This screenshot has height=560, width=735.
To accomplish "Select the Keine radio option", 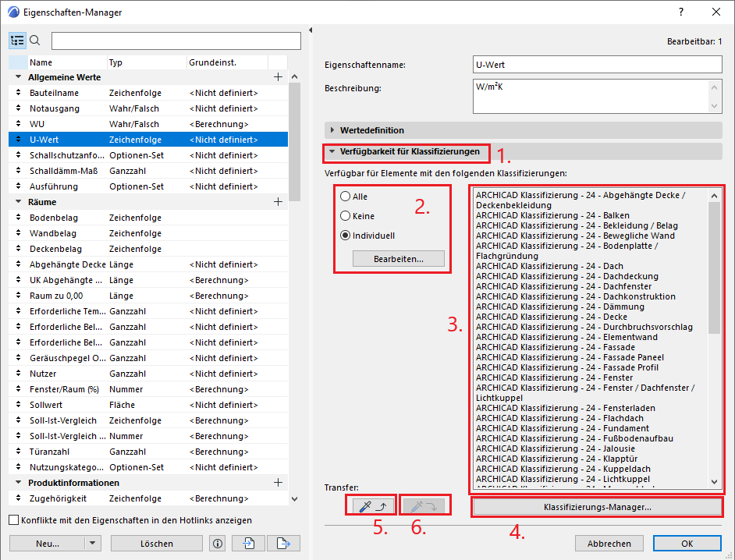I will (x=345, y=216).
